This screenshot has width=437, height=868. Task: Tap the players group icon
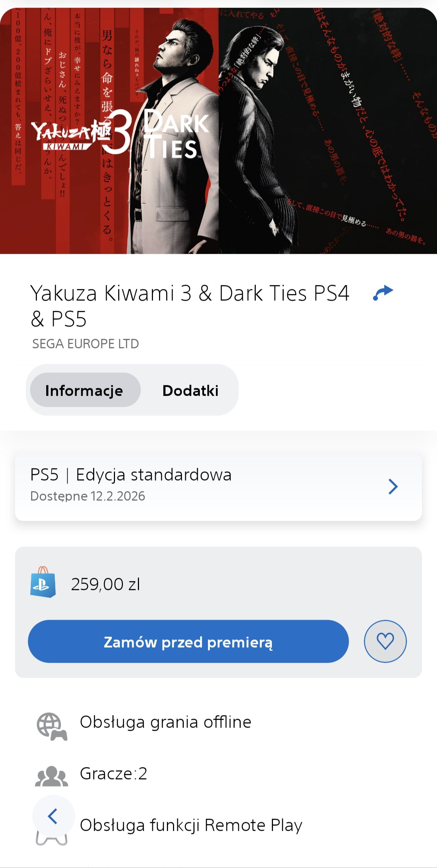click(x=52, y=776)
